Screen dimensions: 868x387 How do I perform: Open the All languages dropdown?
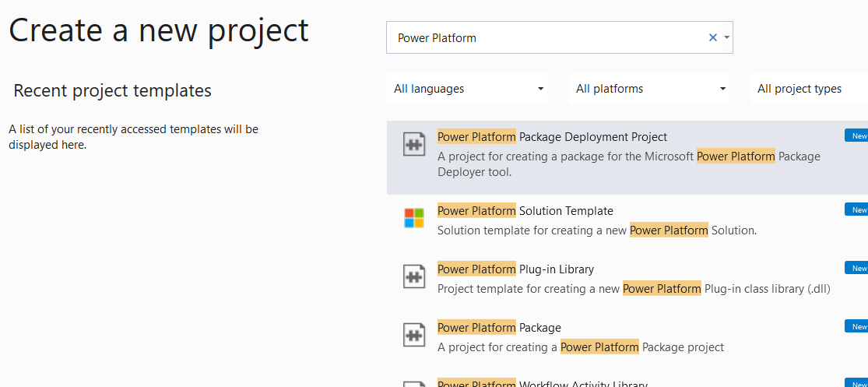coord(467,89)
